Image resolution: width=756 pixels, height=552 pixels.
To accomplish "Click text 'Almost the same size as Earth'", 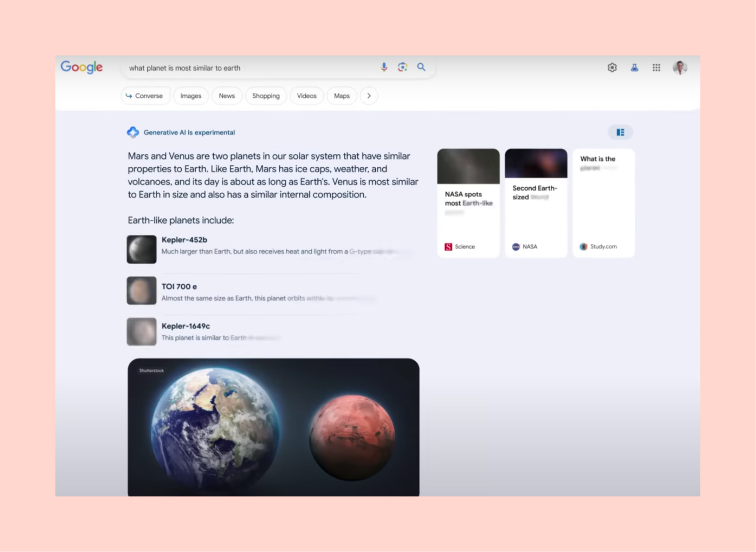I will coord(207,298).
